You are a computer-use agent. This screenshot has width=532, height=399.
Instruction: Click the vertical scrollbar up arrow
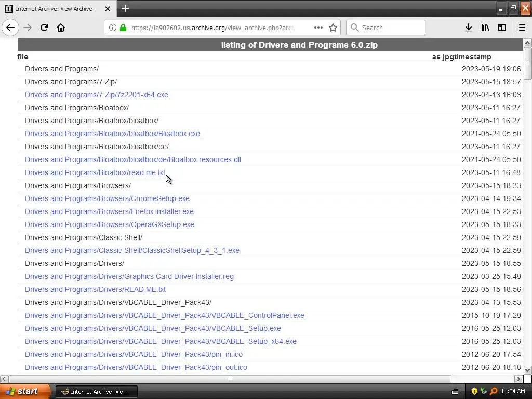click(x=528, y=43)
